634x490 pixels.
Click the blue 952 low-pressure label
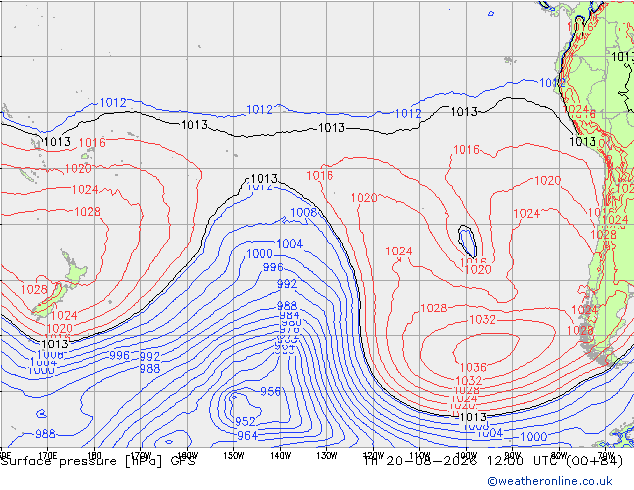click(245, 422)
